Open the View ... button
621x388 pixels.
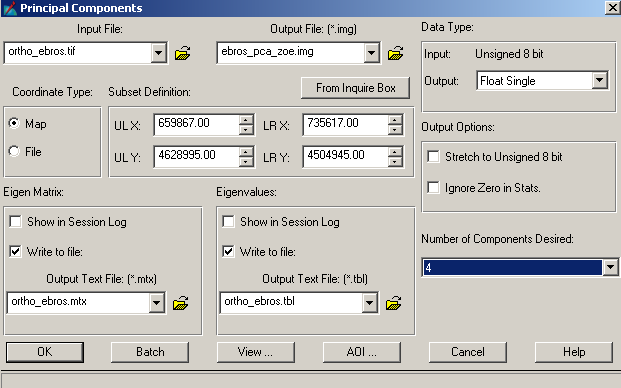click(255, 352)
